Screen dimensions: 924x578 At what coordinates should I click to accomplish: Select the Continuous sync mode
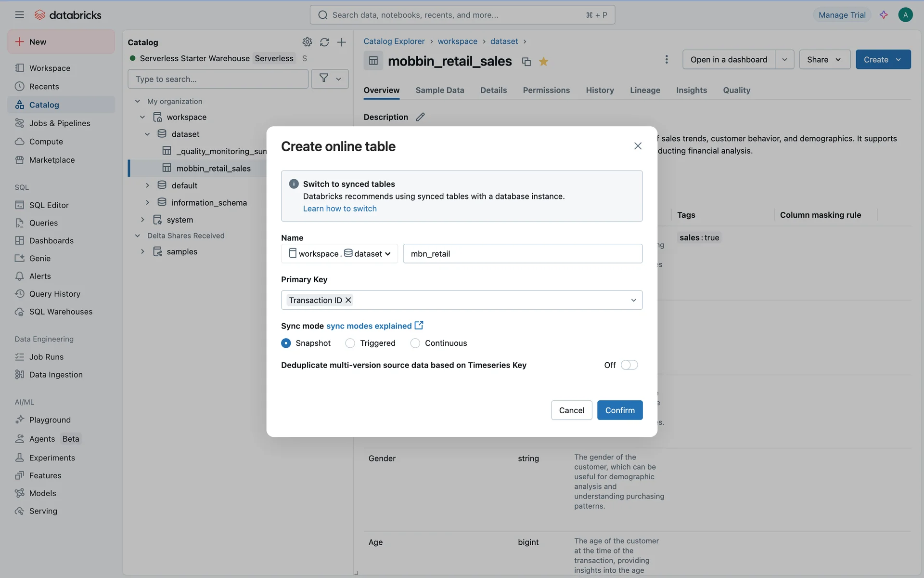click(415, 343)
